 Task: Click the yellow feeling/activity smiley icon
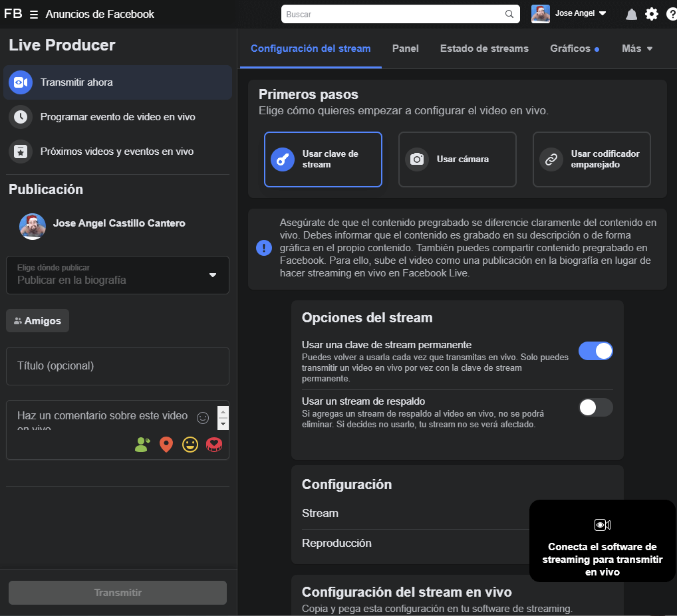coord(190,445)
